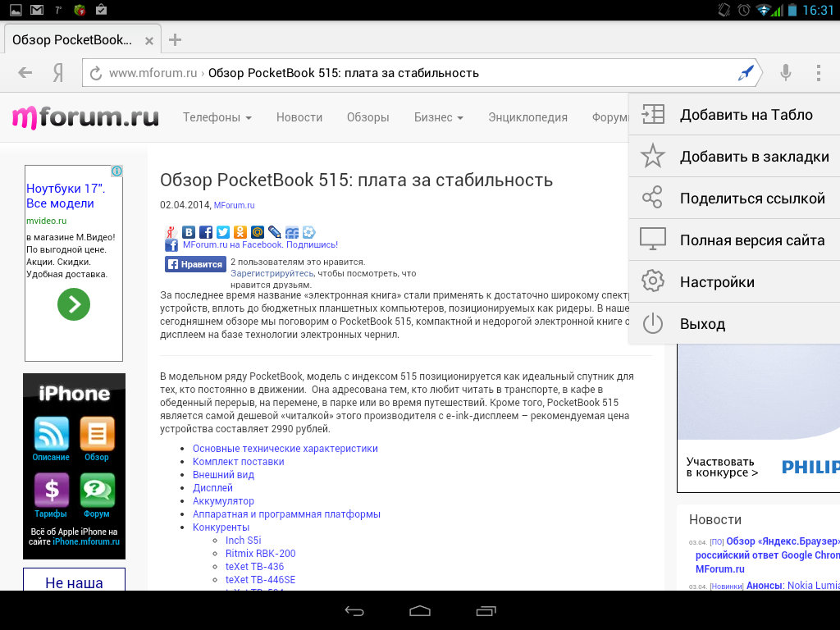Select Выход in the browser menu
The width and height of the screenshot is (840, 630).
click(x=734, y=323)
